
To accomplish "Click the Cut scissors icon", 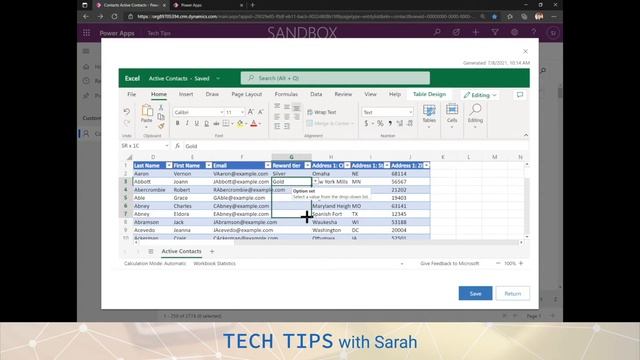I will 161,108.
